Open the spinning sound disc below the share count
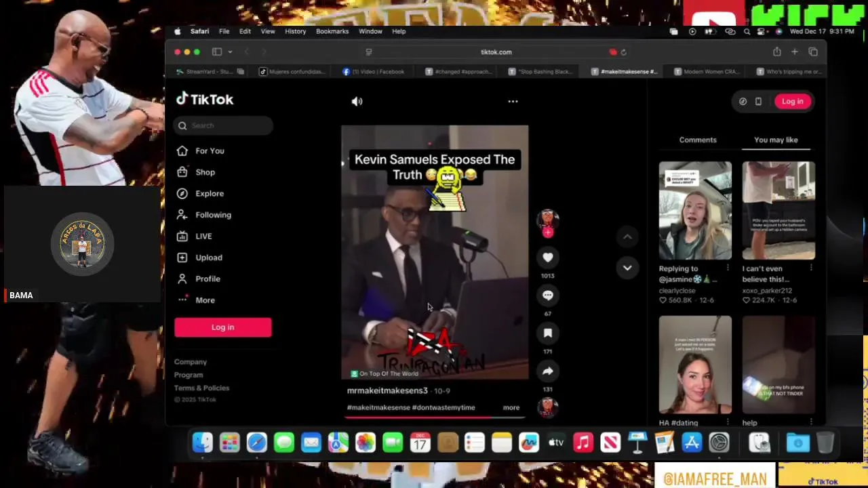 pos(548,407)
